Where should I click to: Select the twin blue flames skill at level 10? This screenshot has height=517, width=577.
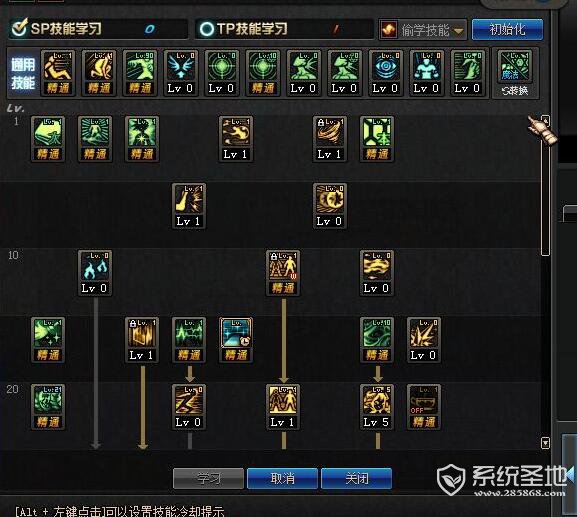coord(95,273)
